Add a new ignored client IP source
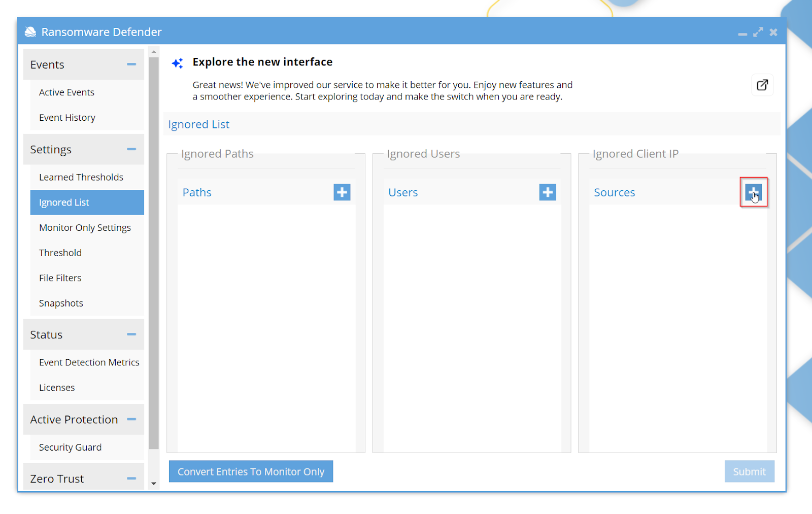The height and width of the screenshot is (514, 812). point(754,192)
